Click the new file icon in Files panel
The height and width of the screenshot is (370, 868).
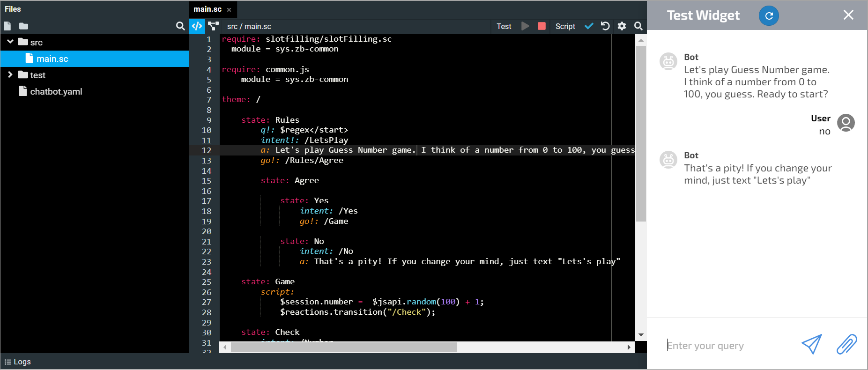pos(7,26)
